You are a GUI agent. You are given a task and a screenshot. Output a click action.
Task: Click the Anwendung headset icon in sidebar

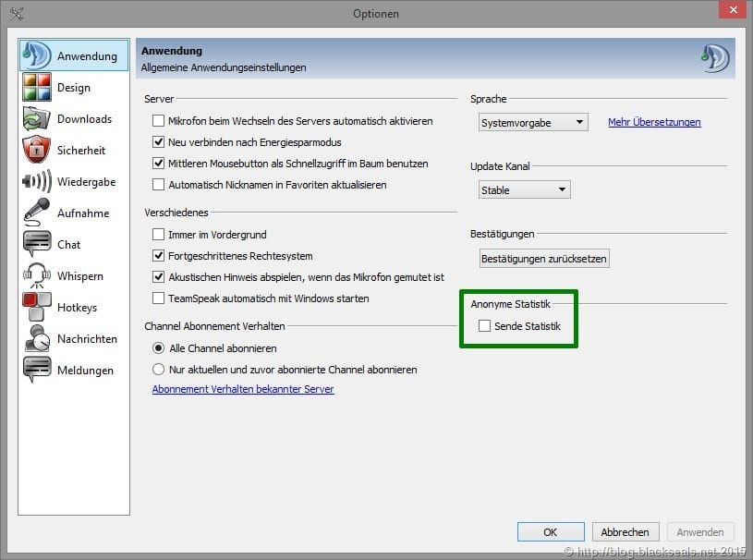[37, 55]
